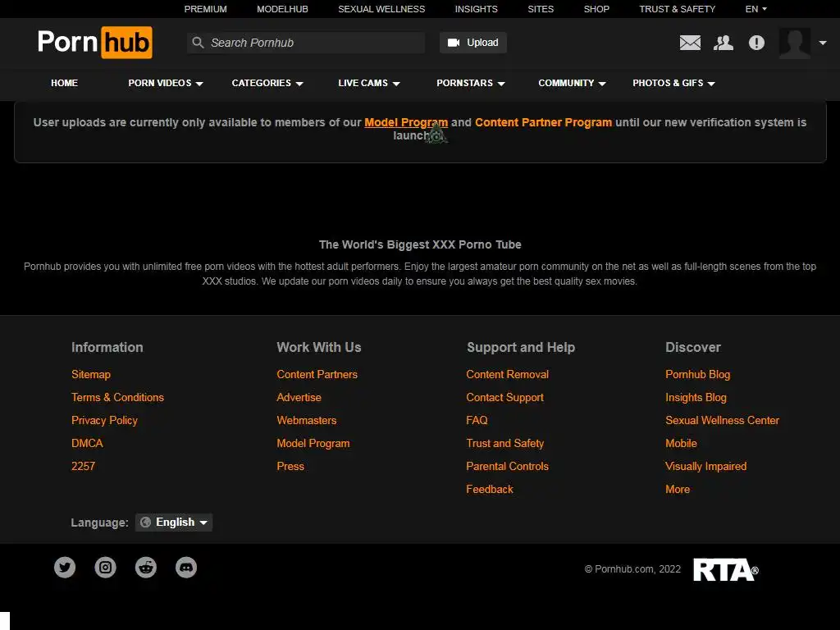Click the user avatar thumbnail
This screenshot has width=840, height=630.
pyautogui.click(x=794, y=43)
